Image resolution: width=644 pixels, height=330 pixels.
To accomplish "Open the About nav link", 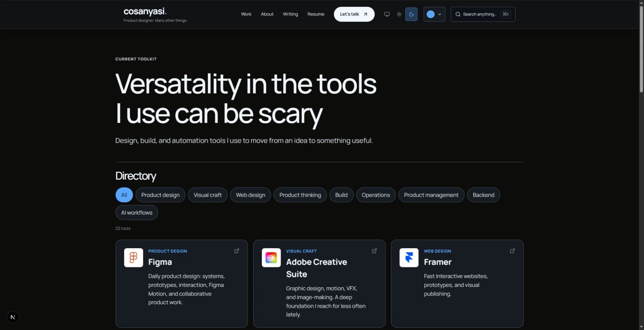I will [x=267, y=14].
